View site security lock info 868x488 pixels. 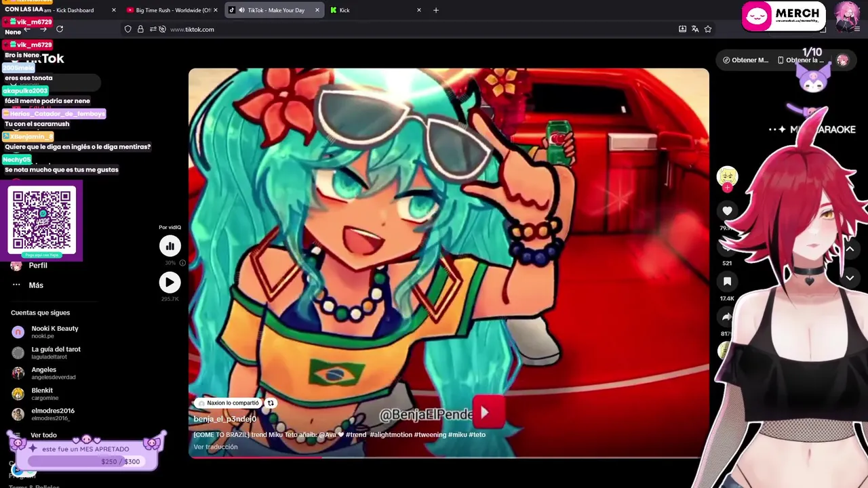click(x=140, y=29)
